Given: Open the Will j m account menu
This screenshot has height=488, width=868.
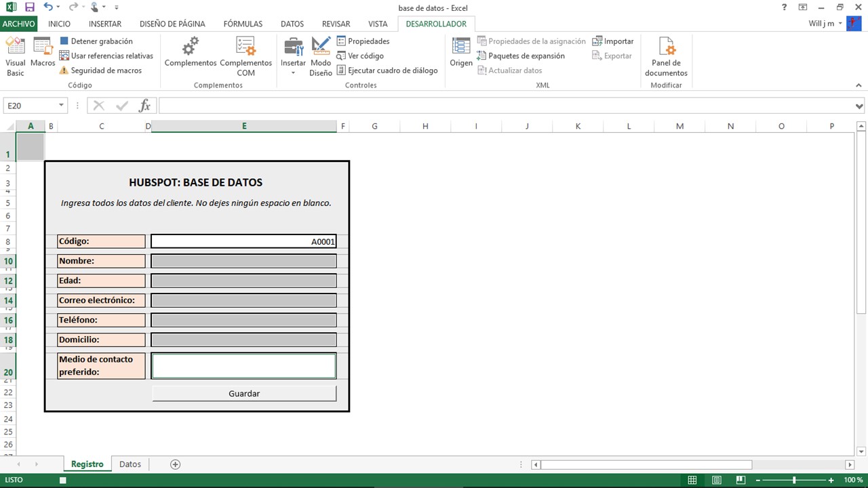Looking at the screenshot, I should pos(826,24).
